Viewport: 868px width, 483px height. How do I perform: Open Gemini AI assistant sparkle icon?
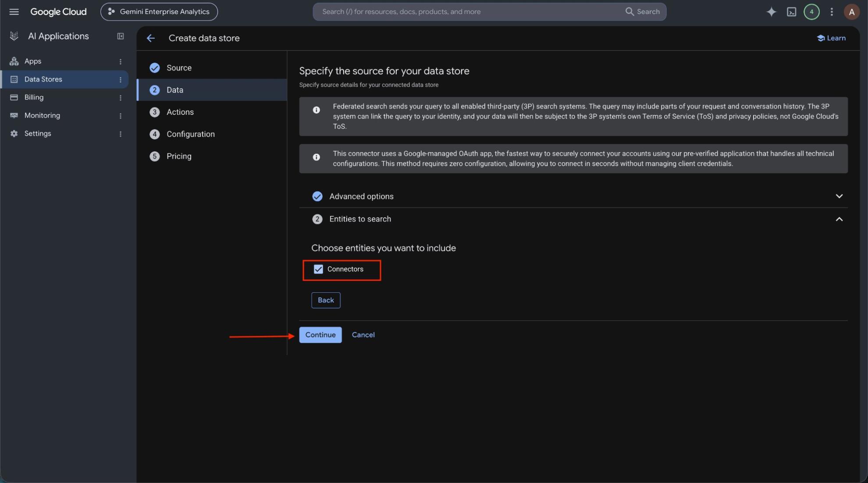(x=771, y=12)
